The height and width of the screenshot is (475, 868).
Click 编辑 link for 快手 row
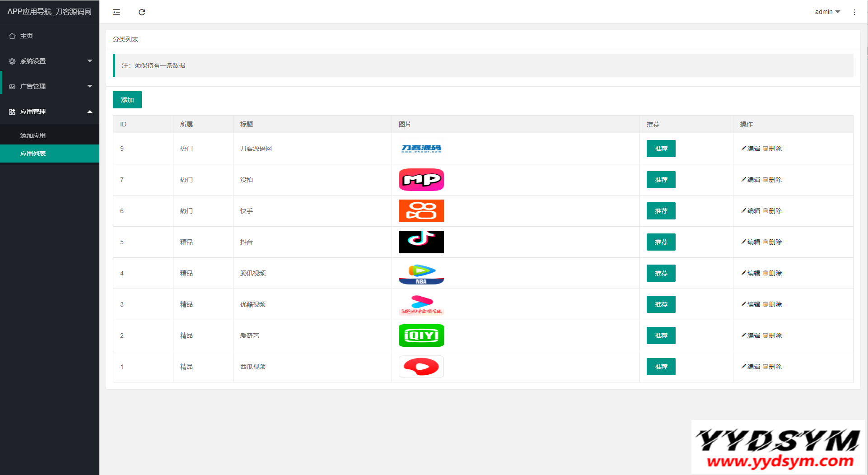(x=751, y=211)
